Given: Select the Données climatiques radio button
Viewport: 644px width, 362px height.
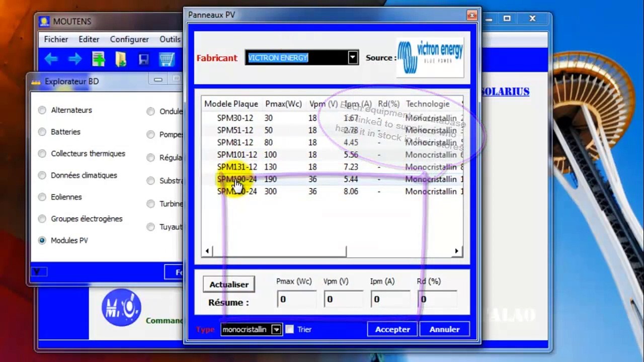Looking at the screenshot, I should point(42,175).
